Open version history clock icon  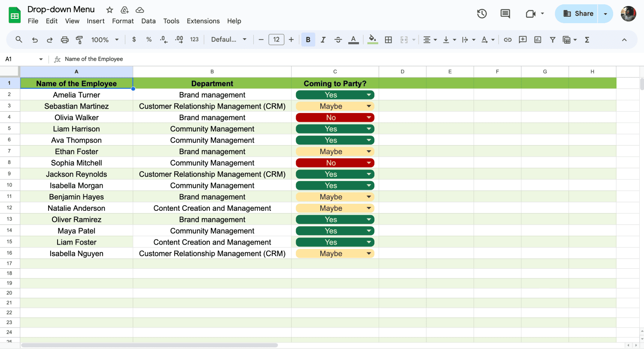point(482,14)
